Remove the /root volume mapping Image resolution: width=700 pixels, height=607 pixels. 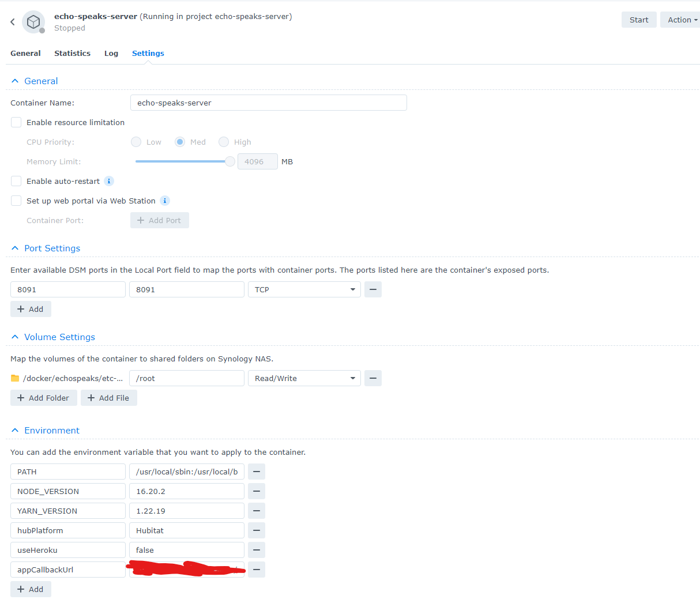point(373,378)
